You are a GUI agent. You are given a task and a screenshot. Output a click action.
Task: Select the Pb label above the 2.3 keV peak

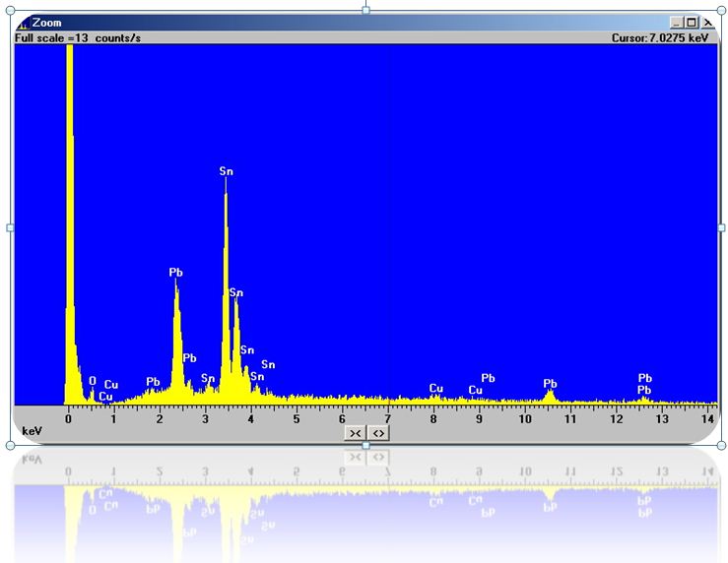176,273
